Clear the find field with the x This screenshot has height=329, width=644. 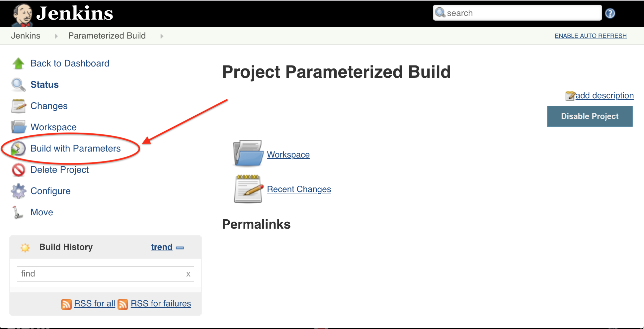[x=188, y=274]
